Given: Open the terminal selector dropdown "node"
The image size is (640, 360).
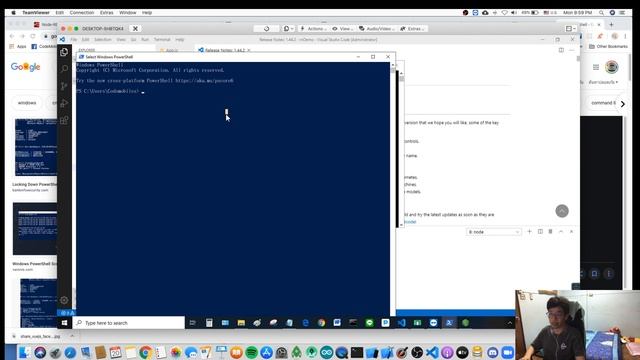Looking at the screenshot, I should point(493,232).
